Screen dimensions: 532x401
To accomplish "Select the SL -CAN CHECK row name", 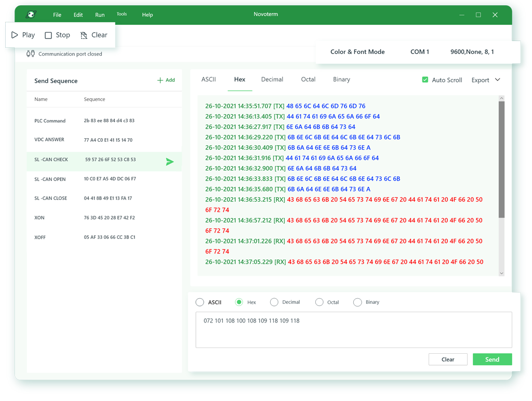I will (51, 159).
